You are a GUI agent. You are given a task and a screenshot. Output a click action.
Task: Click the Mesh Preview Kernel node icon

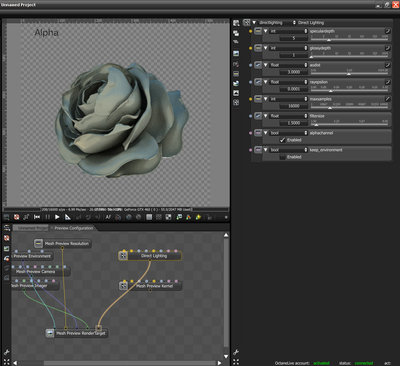point(123,286)
